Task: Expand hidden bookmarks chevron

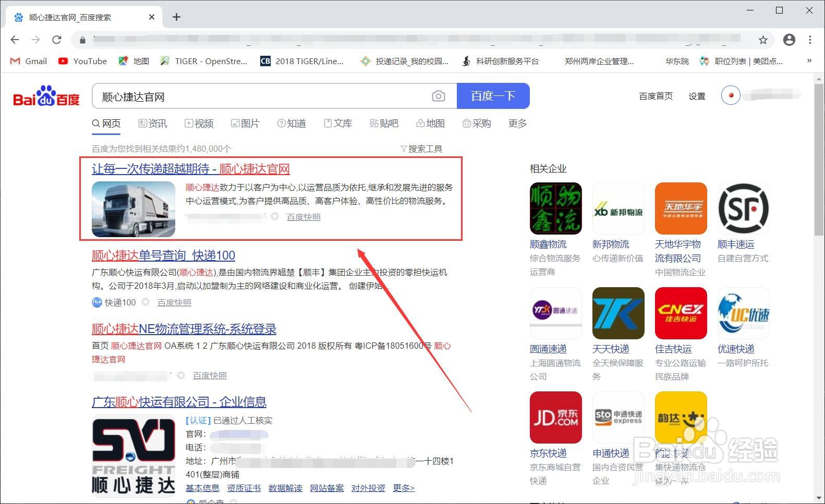Action: (809, 60)
